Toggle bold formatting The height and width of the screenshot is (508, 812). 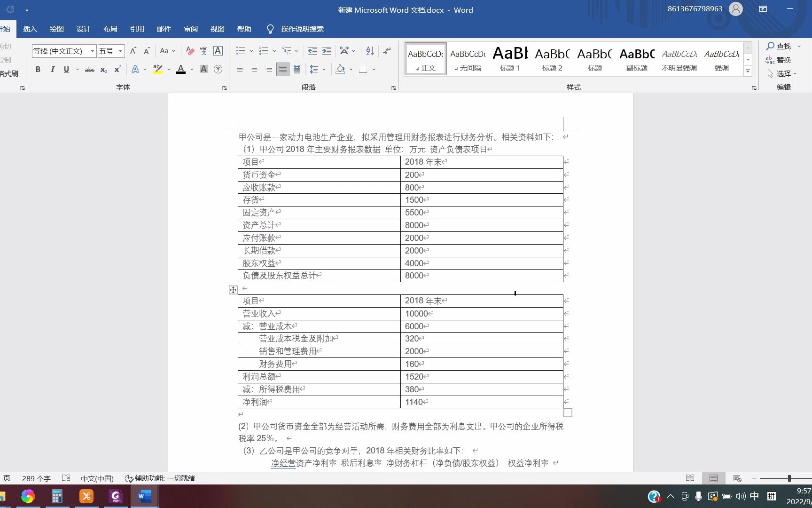(x=38, y=69)
